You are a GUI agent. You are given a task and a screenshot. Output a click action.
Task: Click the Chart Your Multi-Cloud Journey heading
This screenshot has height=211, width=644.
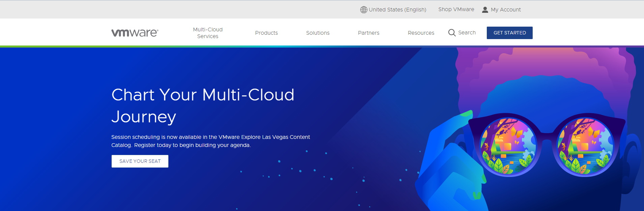(x=203, y=105)
